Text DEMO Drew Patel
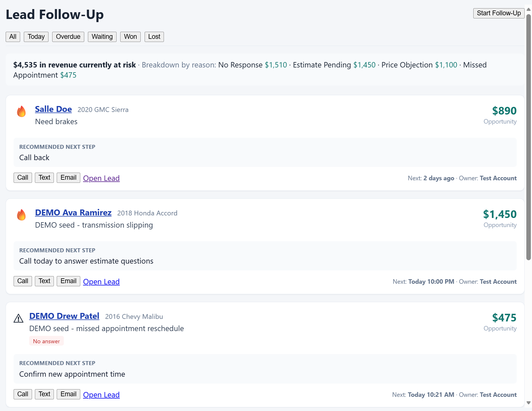This screenshot has width=532, height=411. pos(44,394)
